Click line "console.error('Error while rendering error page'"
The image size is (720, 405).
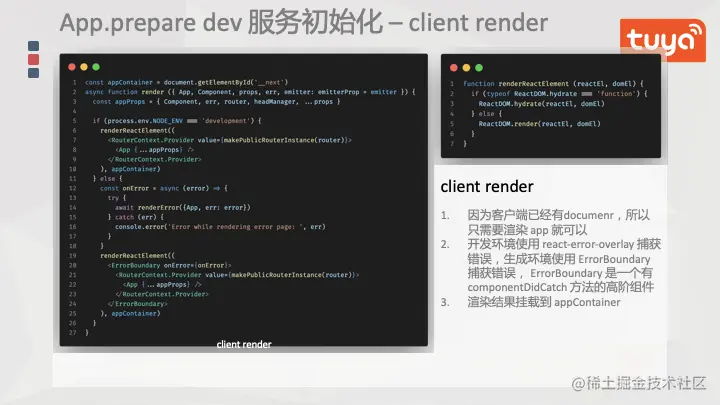pyautogui.click(x=220, y=227)
